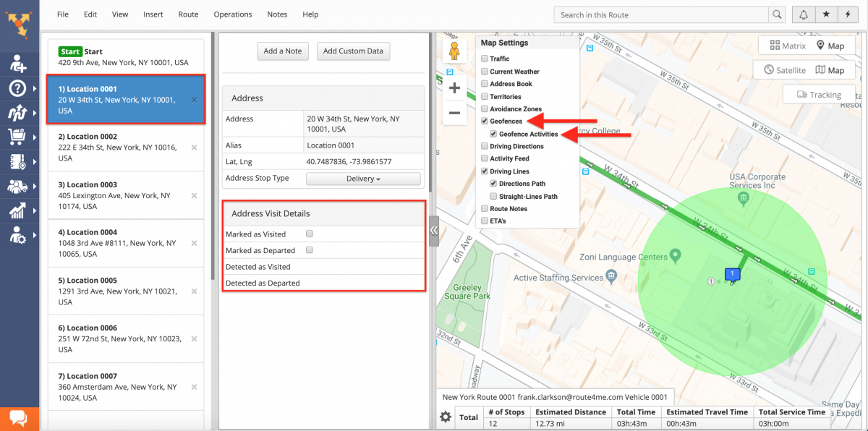The height and width of the screenshot is (431, 868).
Task: Open the Notes menu
Action: pyautogui.click(x=277, y=14)
